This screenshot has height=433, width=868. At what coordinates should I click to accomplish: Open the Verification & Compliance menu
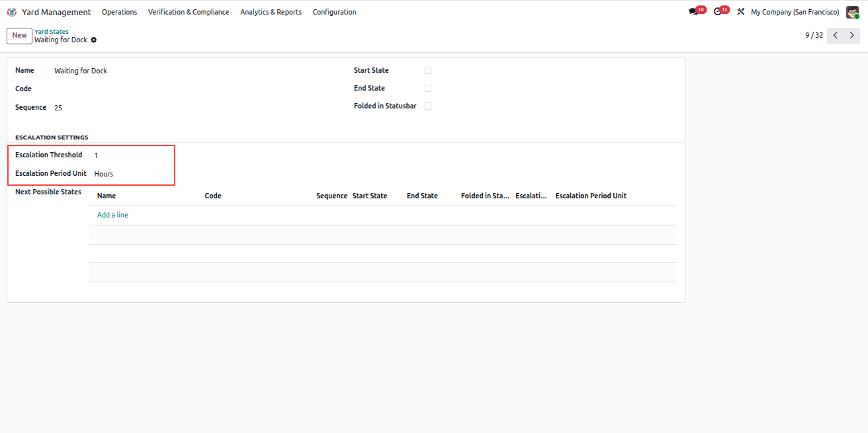189,12
